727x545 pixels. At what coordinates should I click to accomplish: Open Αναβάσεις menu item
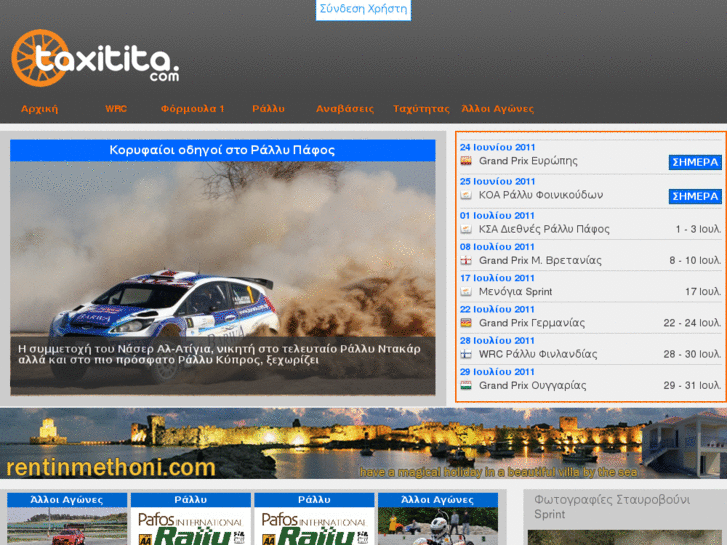tap(345, 109)
